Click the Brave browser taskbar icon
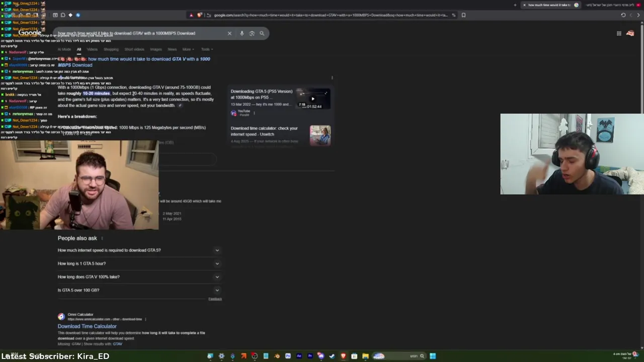Image resolution: width=644 pixels, height=362 pixels. pos(343,356)
